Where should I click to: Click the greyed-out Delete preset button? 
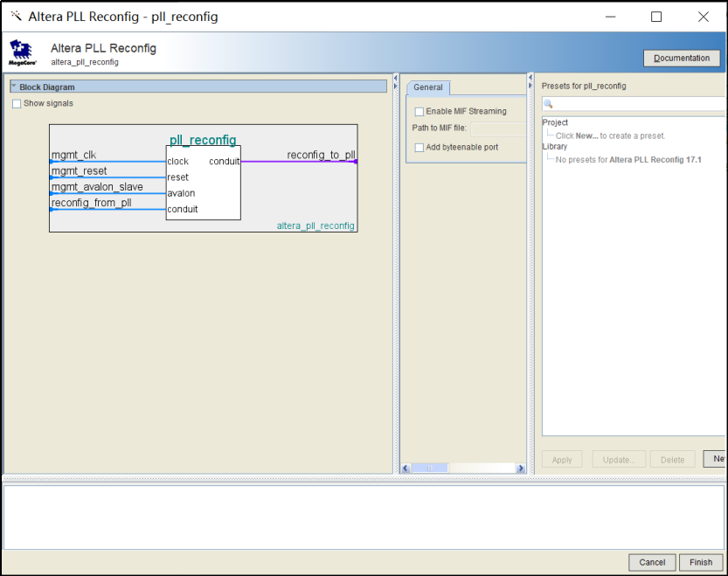(x=672, y=460)
